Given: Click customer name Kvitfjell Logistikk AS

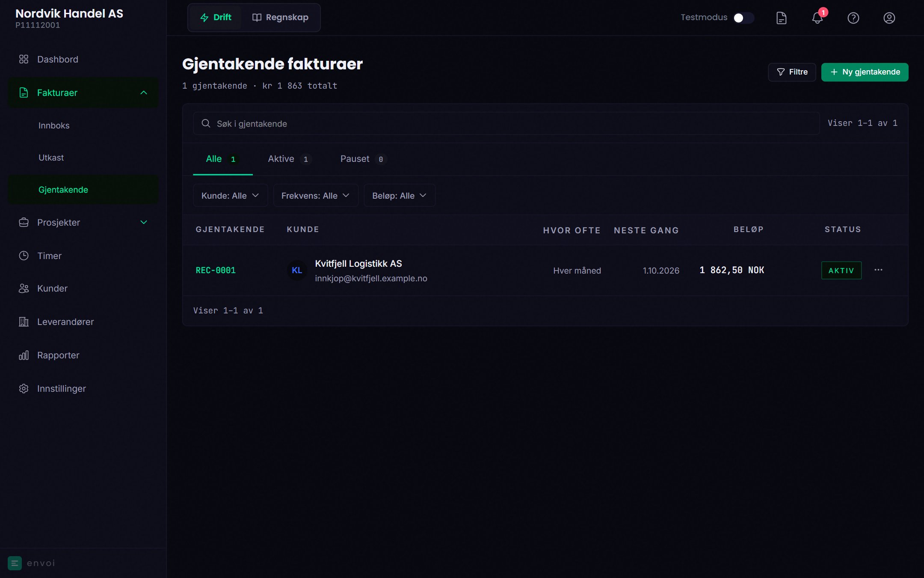Looking at the screenshot, I should (358, 264).
